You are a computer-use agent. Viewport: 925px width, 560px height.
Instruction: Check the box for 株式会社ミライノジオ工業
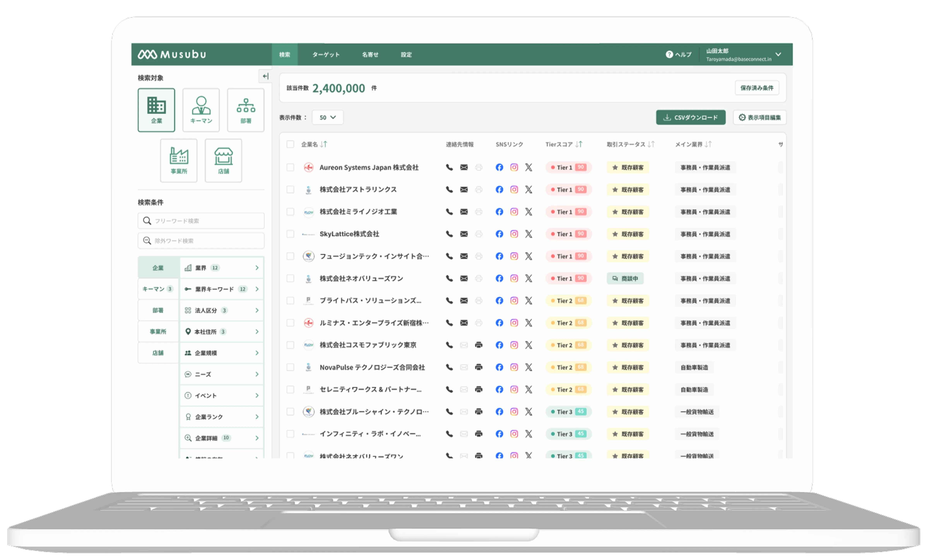[290, 212]
